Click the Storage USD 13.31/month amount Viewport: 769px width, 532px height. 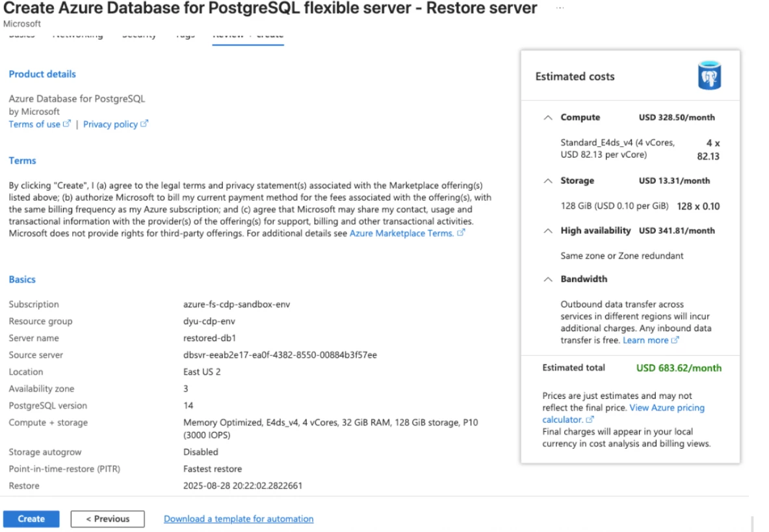tap(674, 181)
